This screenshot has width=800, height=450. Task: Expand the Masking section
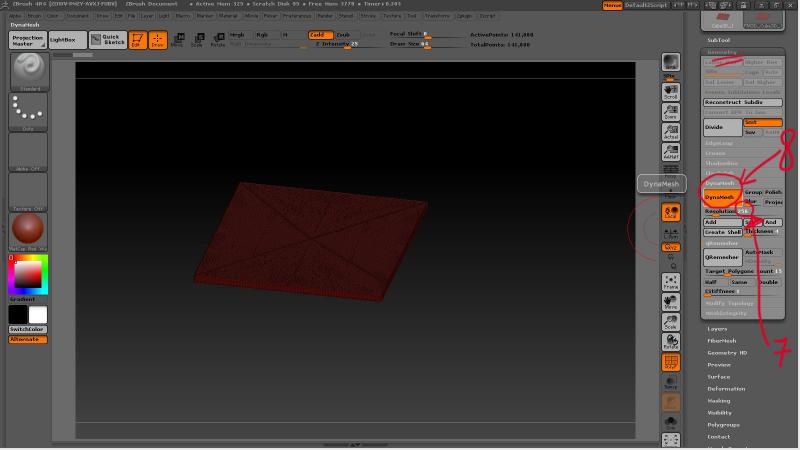pyautogui.click(x=718, y=401)
